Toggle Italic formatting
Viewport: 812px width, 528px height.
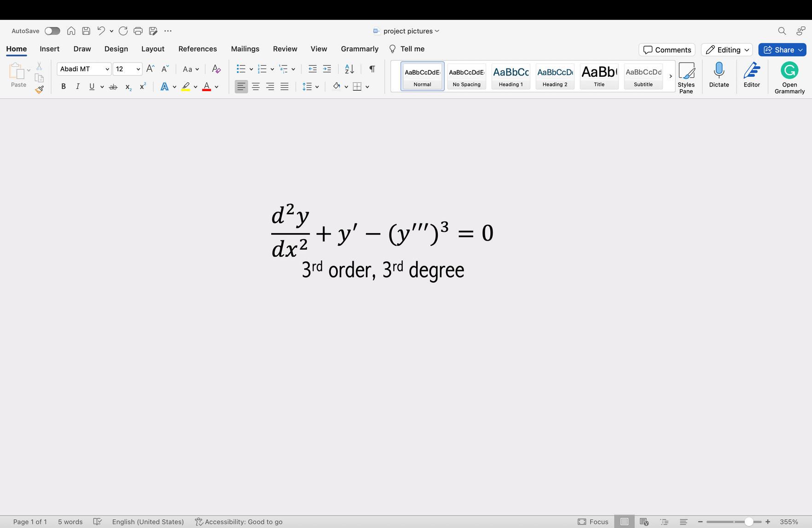coord(78,86)
